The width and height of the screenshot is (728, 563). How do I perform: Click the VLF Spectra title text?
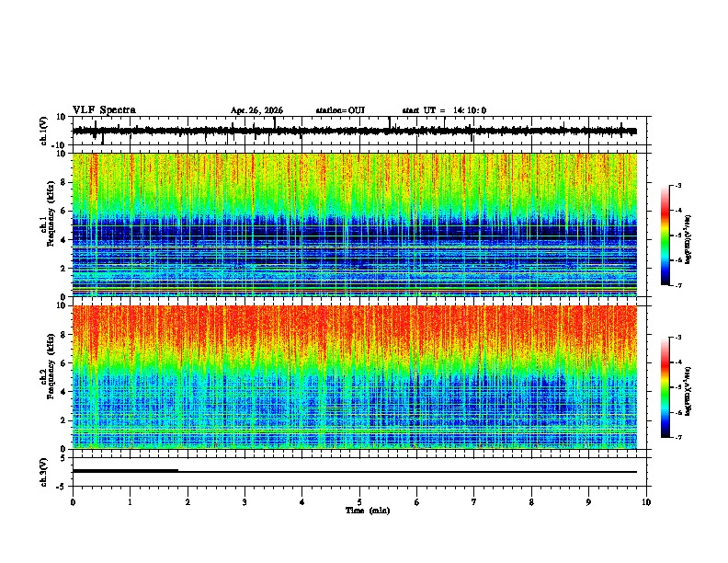tap(104, 110)
